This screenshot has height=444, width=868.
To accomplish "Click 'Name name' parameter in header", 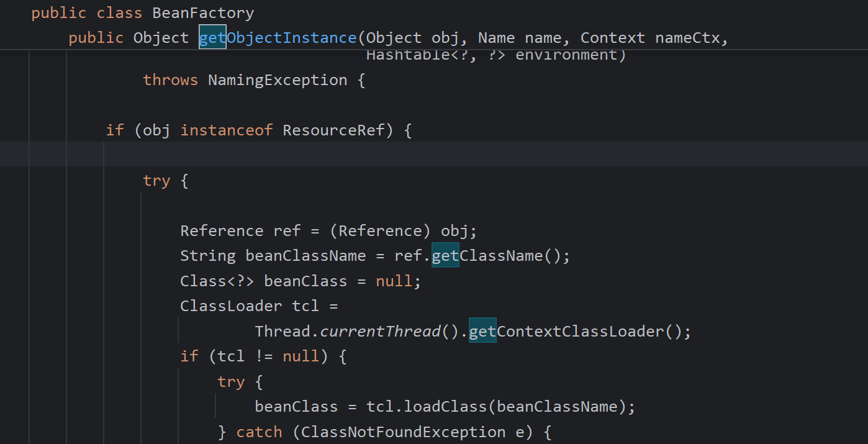I will point(520,38).
